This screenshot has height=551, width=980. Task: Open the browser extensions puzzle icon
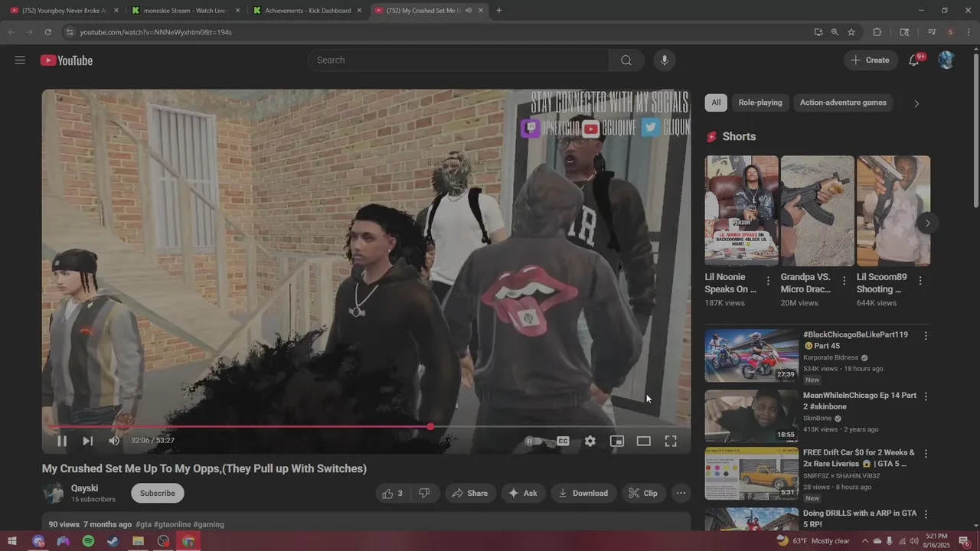coord(877,32)
